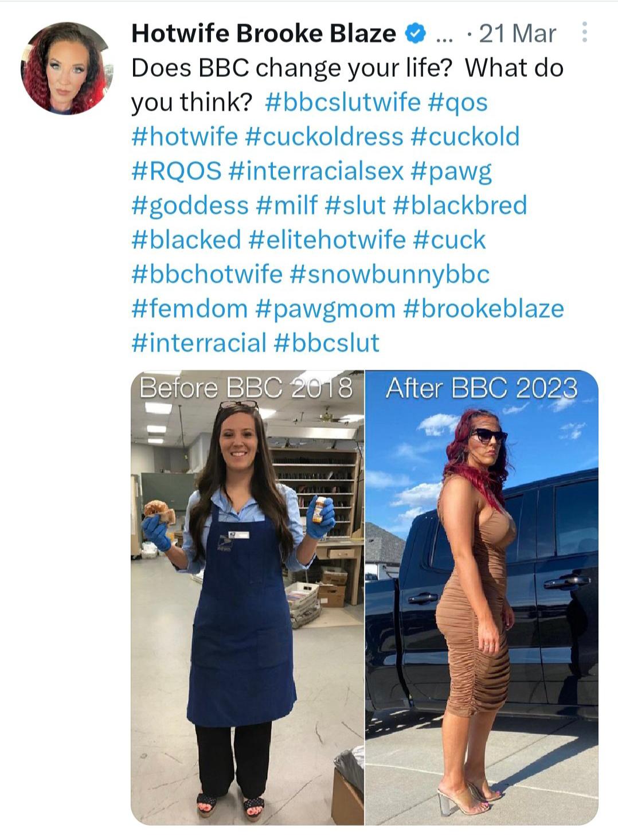Click the blue verified checkmark badge
This screenshot has height=840, width=618.
414,34
